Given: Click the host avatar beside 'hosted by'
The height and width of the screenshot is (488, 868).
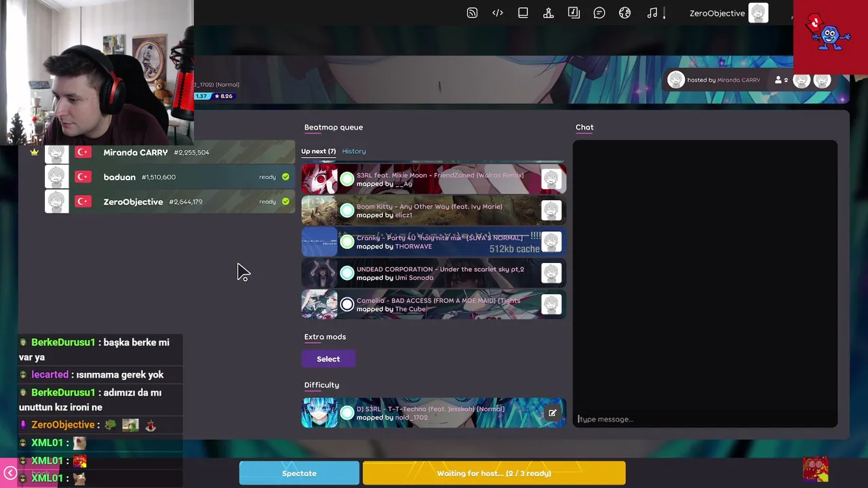Looking at the screenshot, I should coord(675,80).
